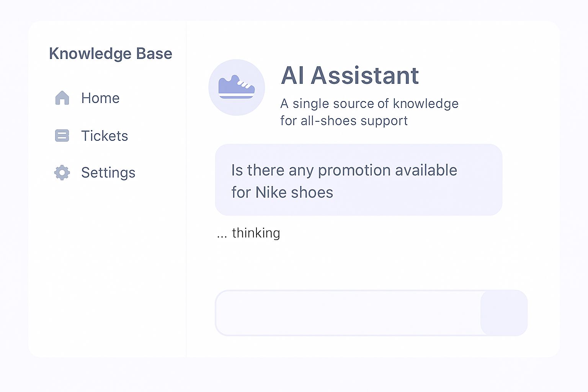
Task: Click the shoe avatar icon
Action: click(x=237, y=87)
